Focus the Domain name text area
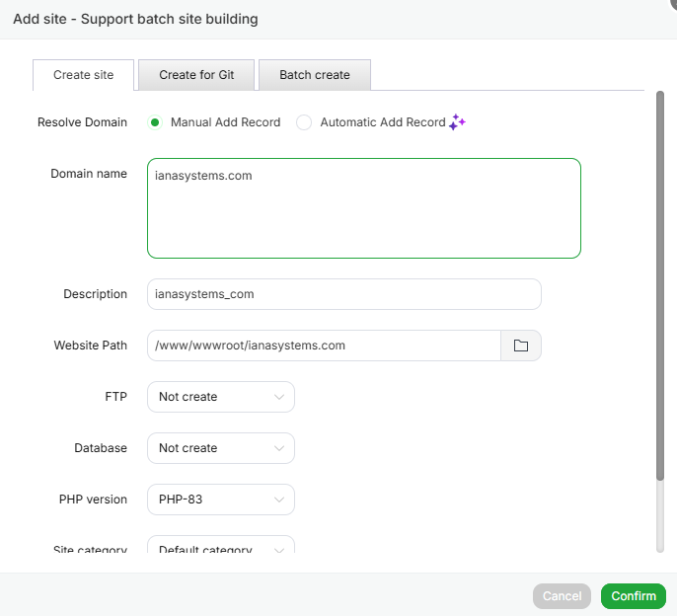 point(363,208)
